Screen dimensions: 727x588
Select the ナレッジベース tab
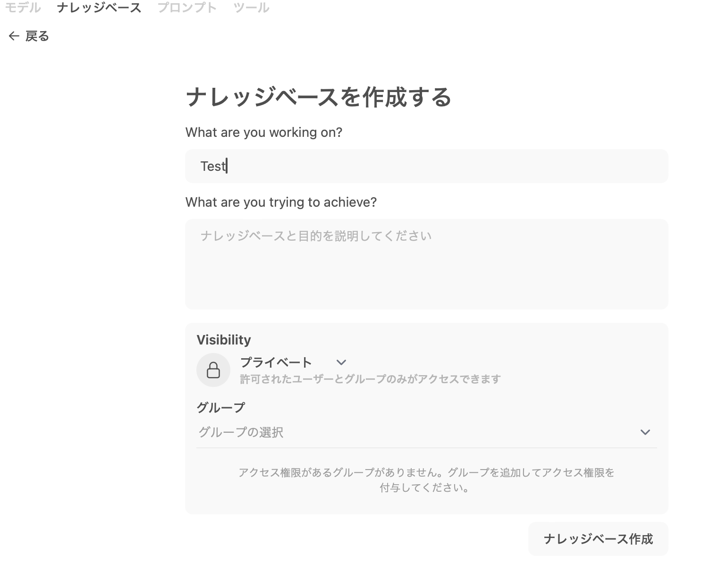pos(99,8)
